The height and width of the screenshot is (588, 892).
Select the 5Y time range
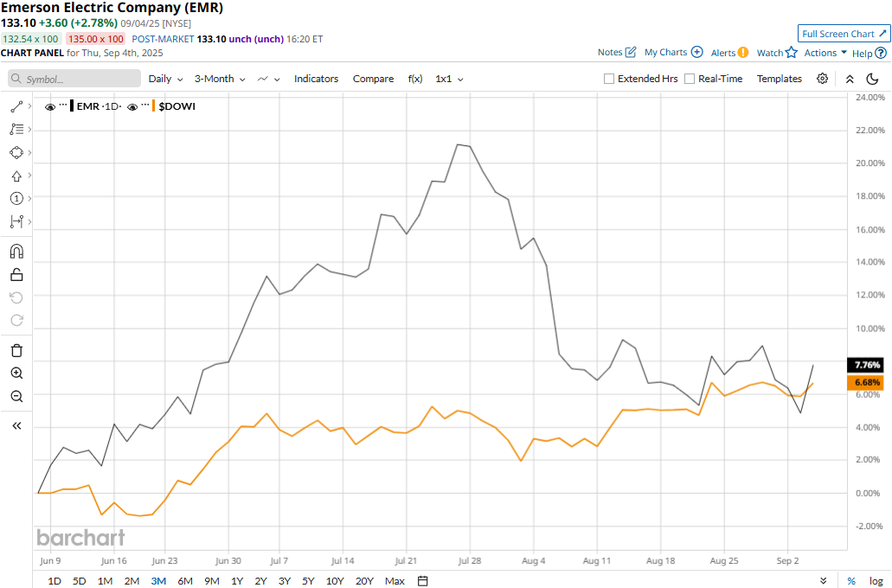click(308, 580)
